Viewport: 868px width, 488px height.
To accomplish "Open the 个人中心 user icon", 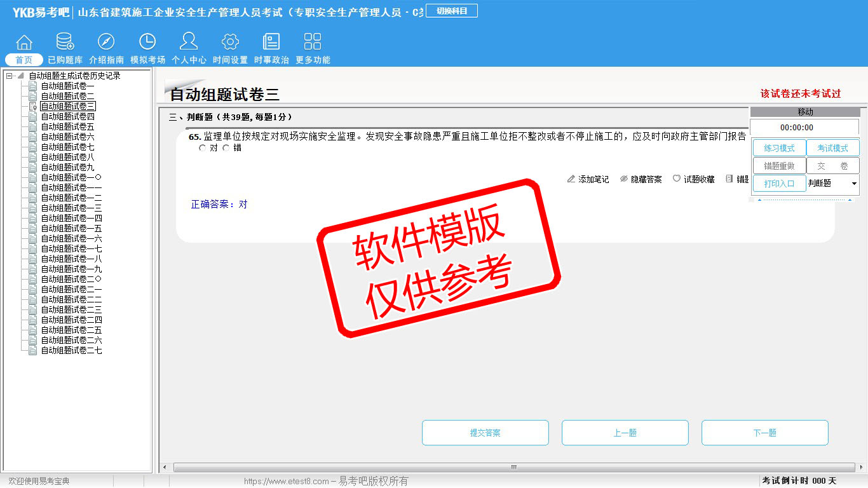I will (x=189, y=43).
